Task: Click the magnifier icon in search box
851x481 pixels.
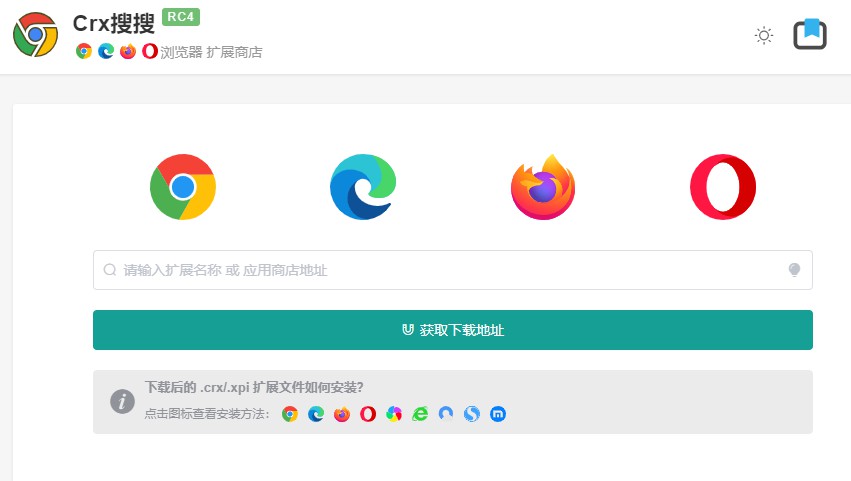Action: [x=110, y=270]
